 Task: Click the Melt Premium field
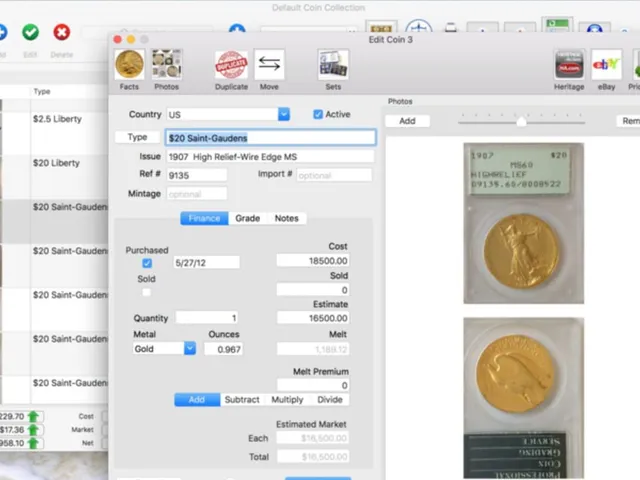pos(313,385)
